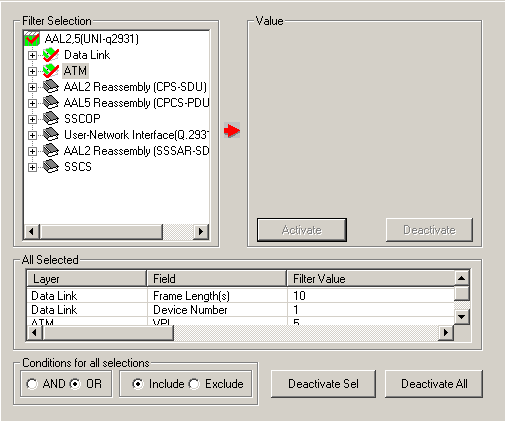The height and width of the screenshot is (421, 505).
Task: Click the SSCS book stack icon
Action: (51, 166)
